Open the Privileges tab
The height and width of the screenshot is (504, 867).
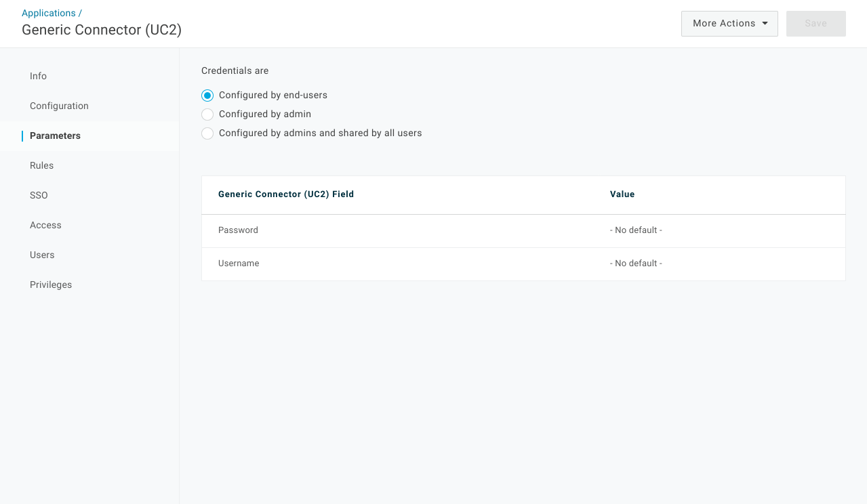51,285
